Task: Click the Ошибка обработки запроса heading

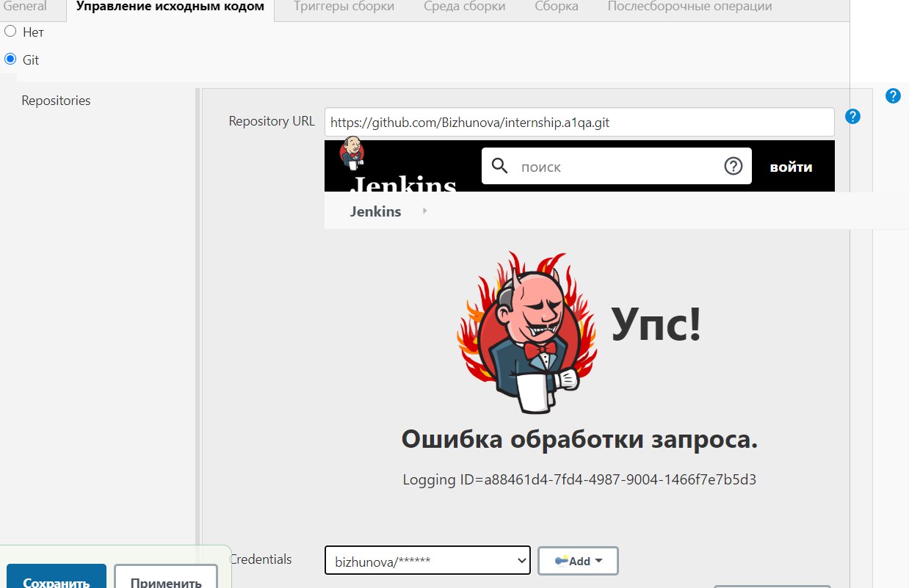Action: 579,440
